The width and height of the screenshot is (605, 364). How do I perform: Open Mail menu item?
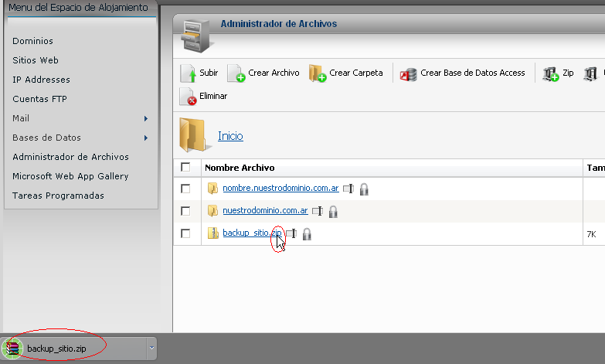click(21, 118)
